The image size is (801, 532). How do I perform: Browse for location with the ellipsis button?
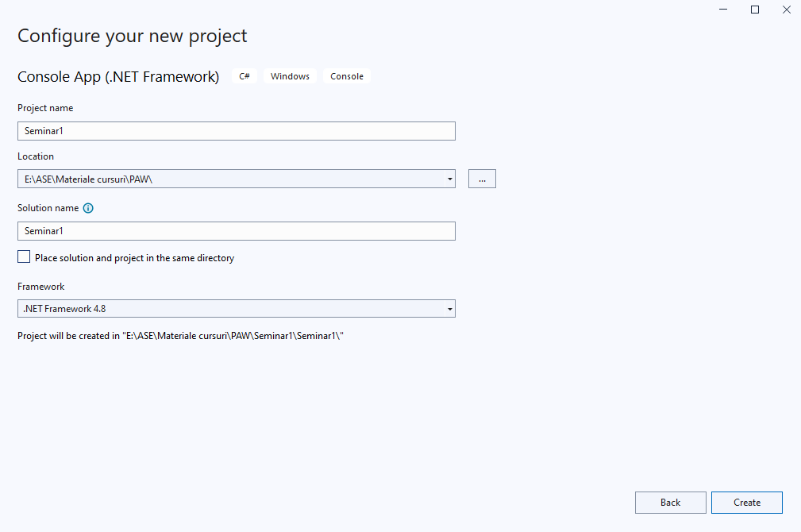pyautogui.click(x=482, y=179)
